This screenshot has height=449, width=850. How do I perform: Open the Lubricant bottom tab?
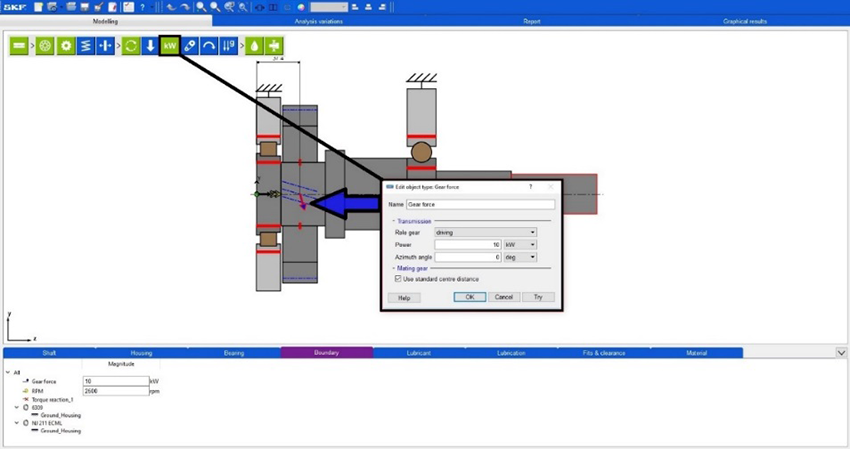click(x=419, y=352)
